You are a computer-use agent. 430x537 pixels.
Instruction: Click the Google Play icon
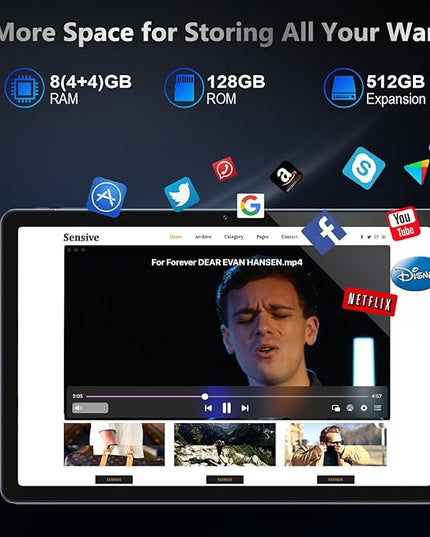418,171
